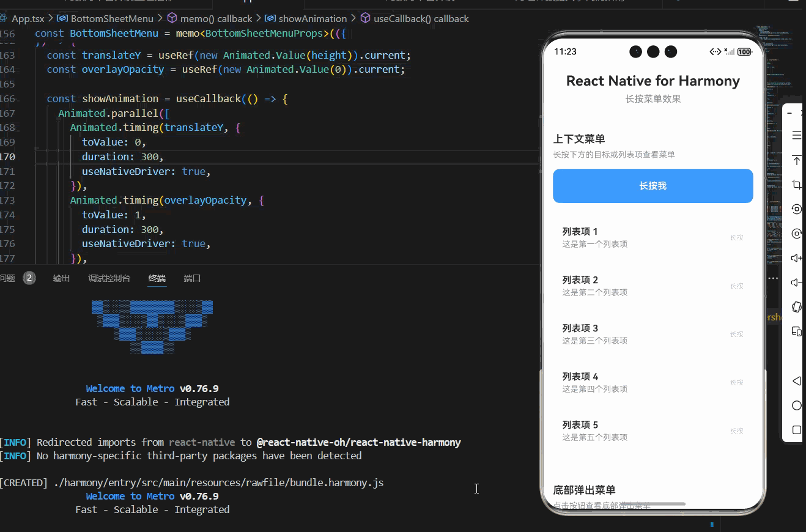The height and width of the screenshot is (532, 806).
Task: Tap the blue 长按我 button
Action: click(653, 186)
